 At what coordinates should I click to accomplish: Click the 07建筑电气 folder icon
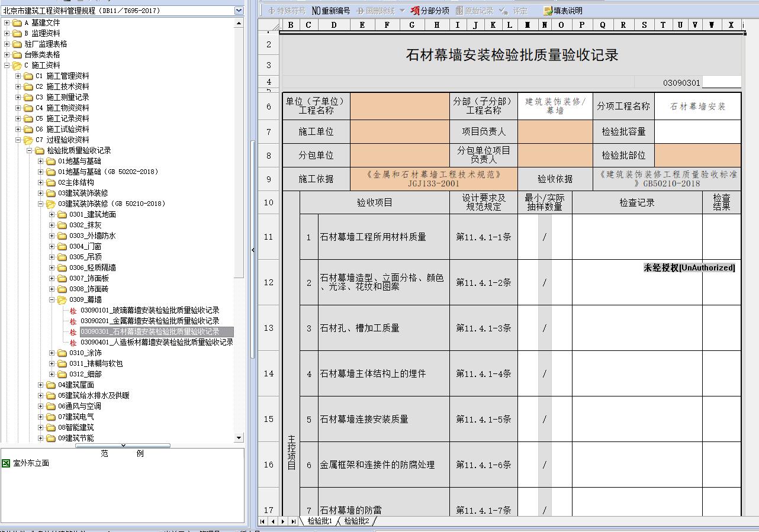[x=51, y=417]
